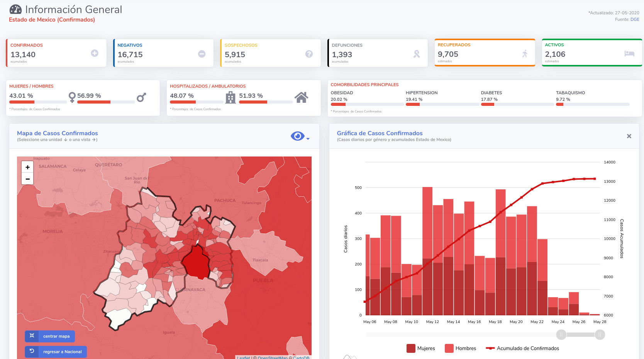Click the ribbon icon in Defunciones card
644x359 pixels.
coord(416,54)
